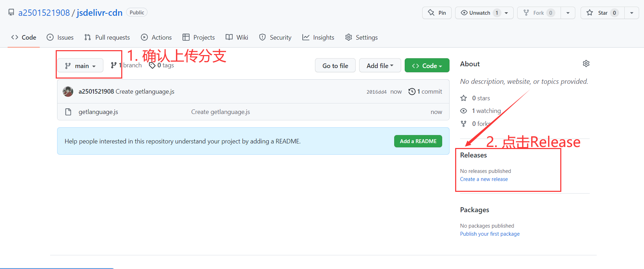Click the Public visibility badge
644x269 pixels.
coord(137,13)
